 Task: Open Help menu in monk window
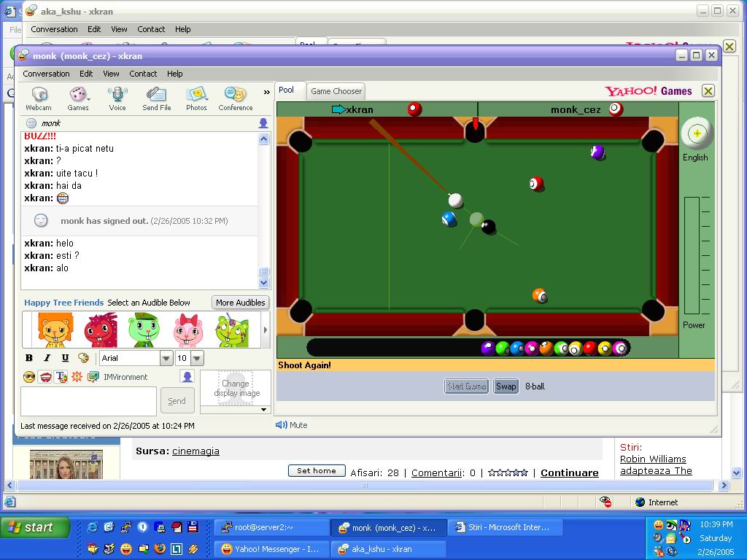175,74
